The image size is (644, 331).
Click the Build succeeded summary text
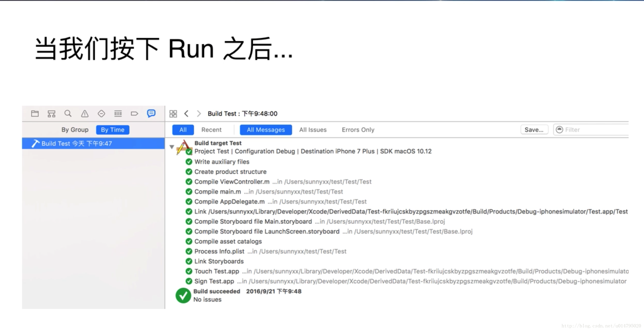click(247, 291)
